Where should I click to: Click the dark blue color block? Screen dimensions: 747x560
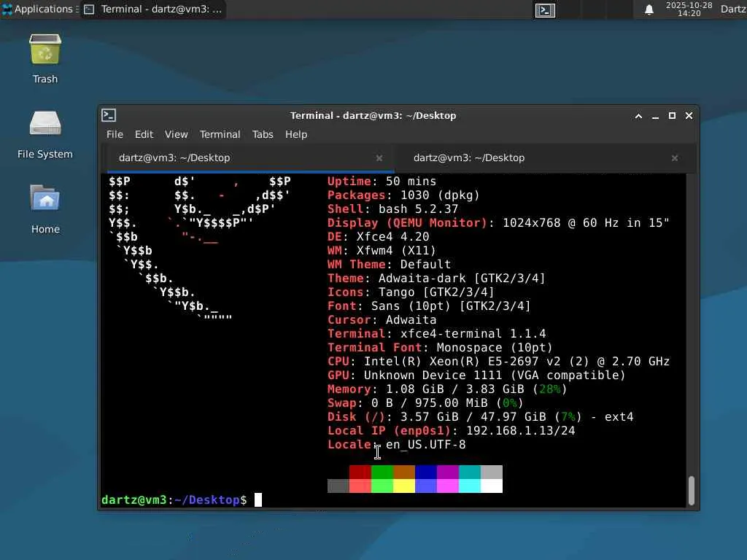click(x=426, y=472)
